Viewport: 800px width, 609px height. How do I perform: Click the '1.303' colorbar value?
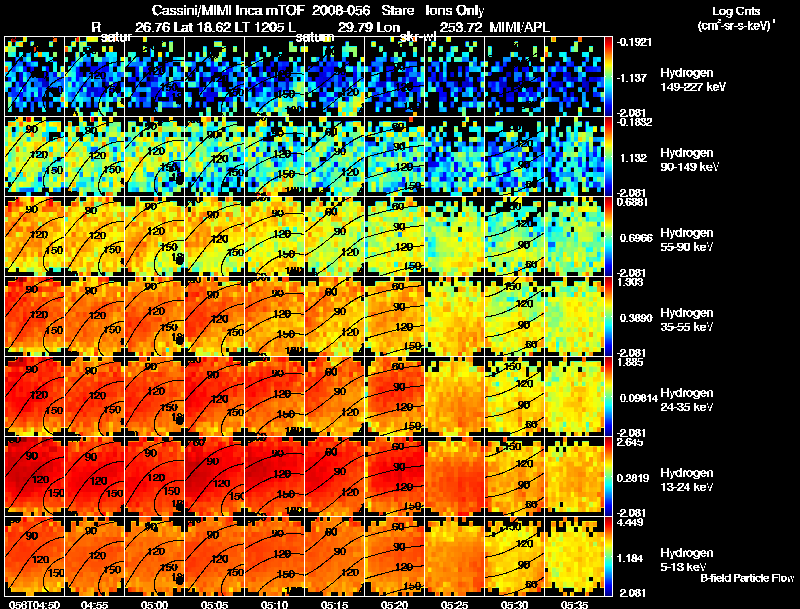click(630, 282)
